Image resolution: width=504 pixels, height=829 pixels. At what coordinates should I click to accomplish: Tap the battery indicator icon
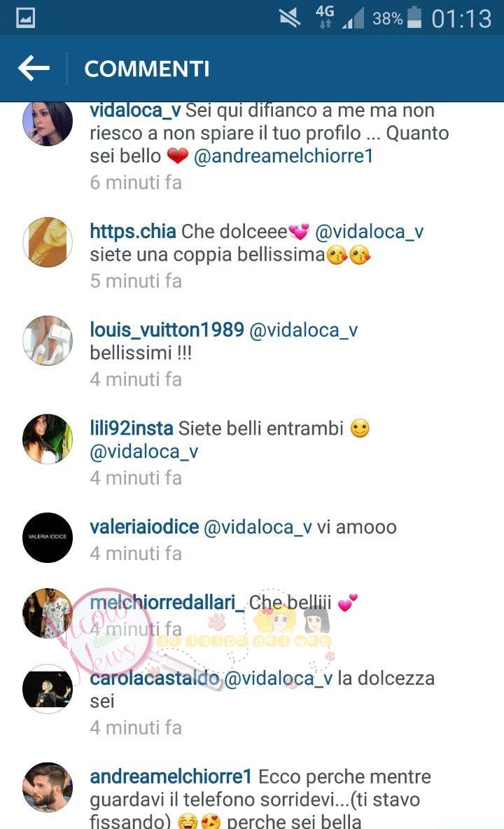tap(414, 18)
